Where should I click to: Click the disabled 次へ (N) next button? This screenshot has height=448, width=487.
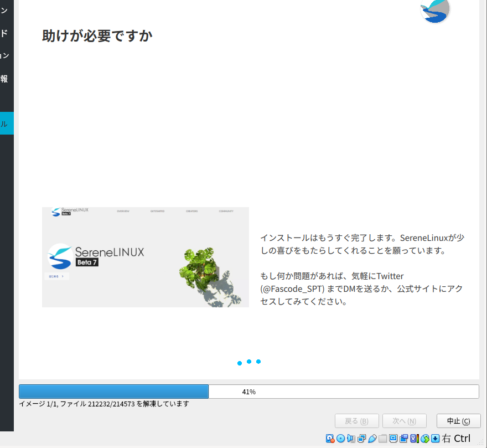pyautogui.click(x=404, y=421)
